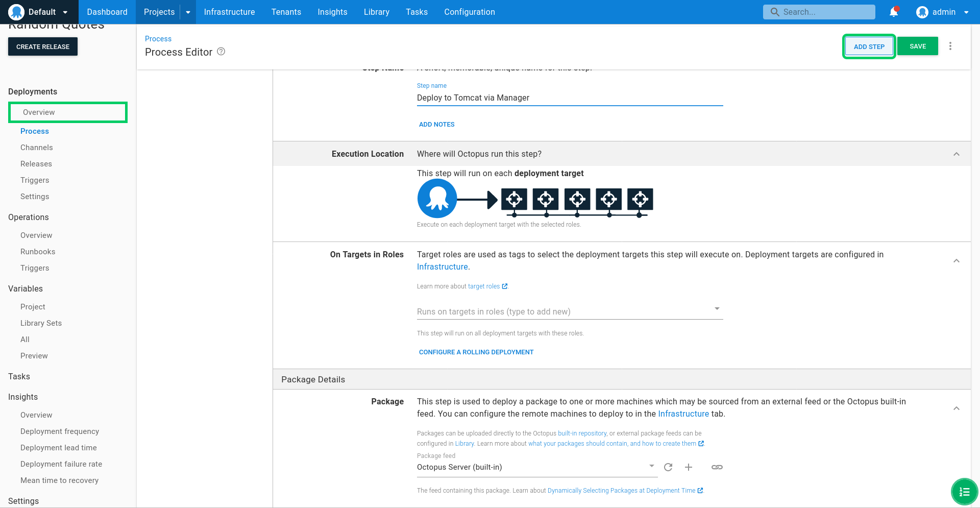Collapse the On Targets in Roles section
980x508 pixels.
[957, 261]
